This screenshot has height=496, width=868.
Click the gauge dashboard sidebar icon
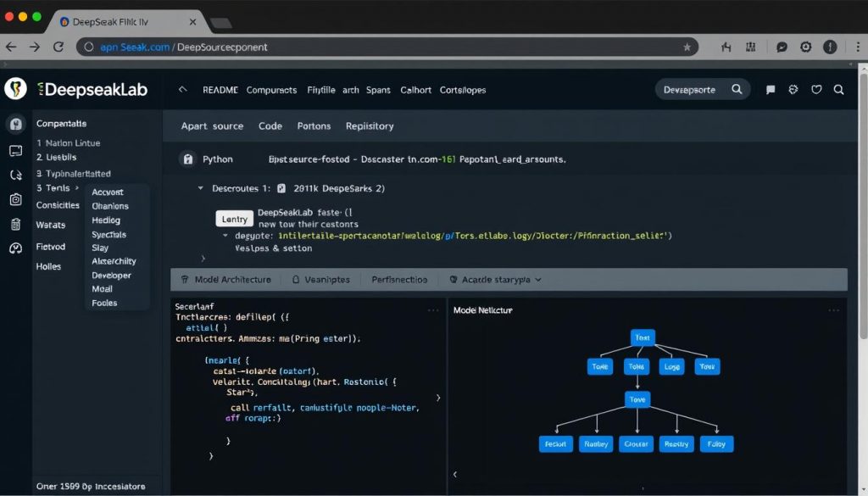(15, 248)
